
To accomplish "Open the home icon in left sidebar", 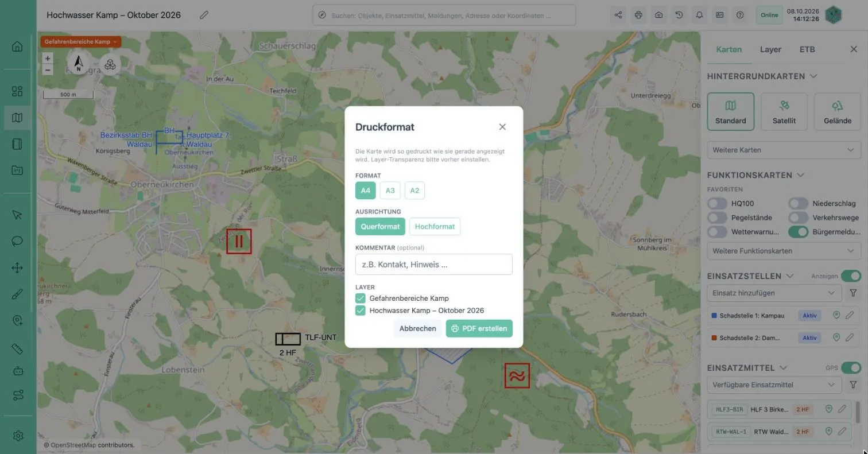I will click(x=17, y=46).
